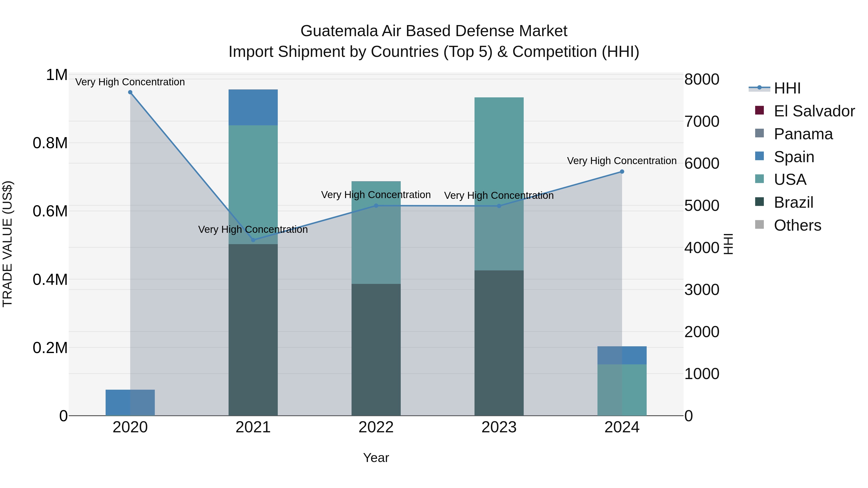The width and height of the screenshot is (868, 488).
Task: Click the 2020 HHI data point marker
Action: point(130,92)
